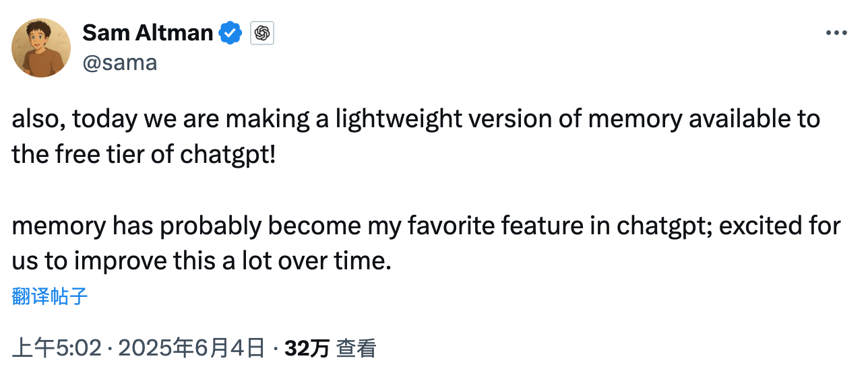Screen dimensions: 868x373
Task: Click the @sama username handle
Action: [119, 63]
